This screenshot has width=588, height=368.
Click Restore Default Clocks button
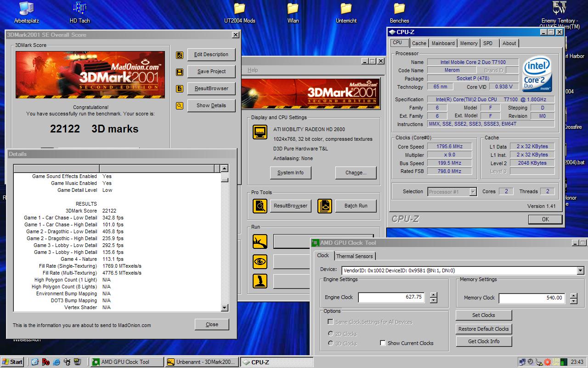(484, 329)
